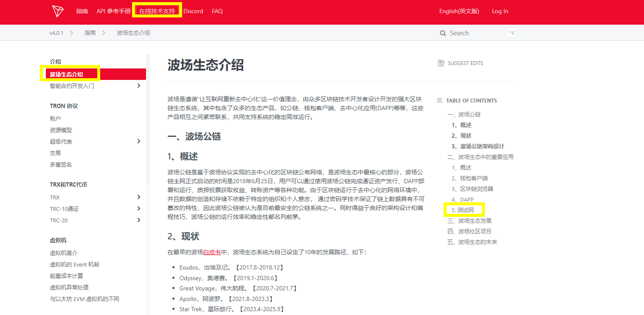Open 超级代表 sidebar page

click(61, 142)
